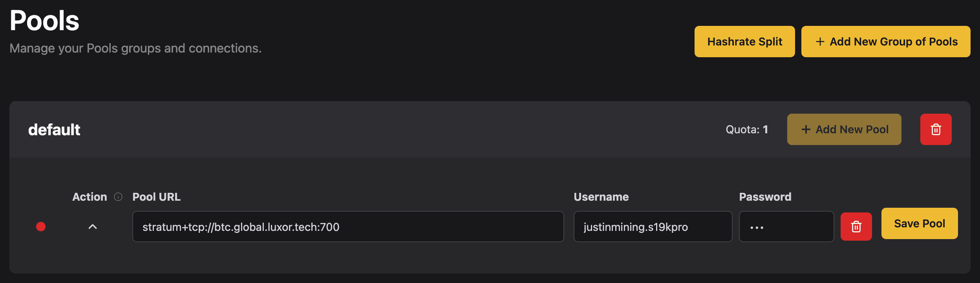Click the Action column label
Viewport: 980px width, 283px height.
tap(90, 197)
